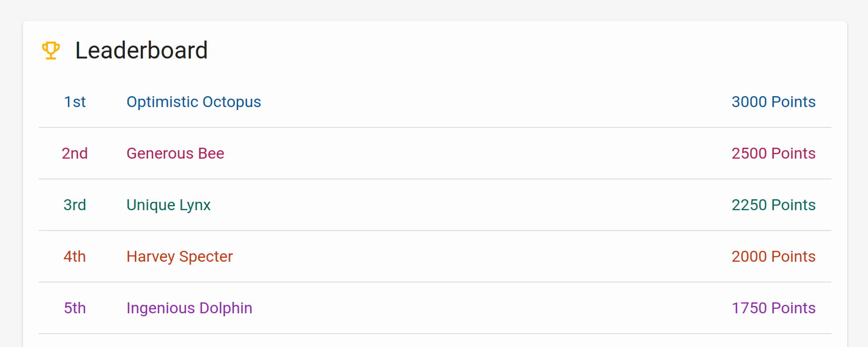The image size is (868, 347).
Task: Click the 3000 Points score
Action: 773,102
